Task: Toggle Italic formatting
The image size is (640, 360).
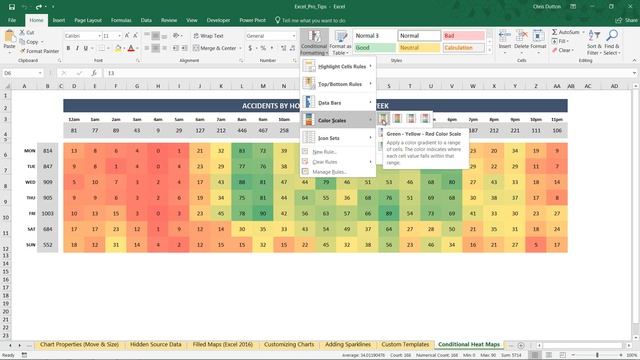Action: click(x=77, y=48)
